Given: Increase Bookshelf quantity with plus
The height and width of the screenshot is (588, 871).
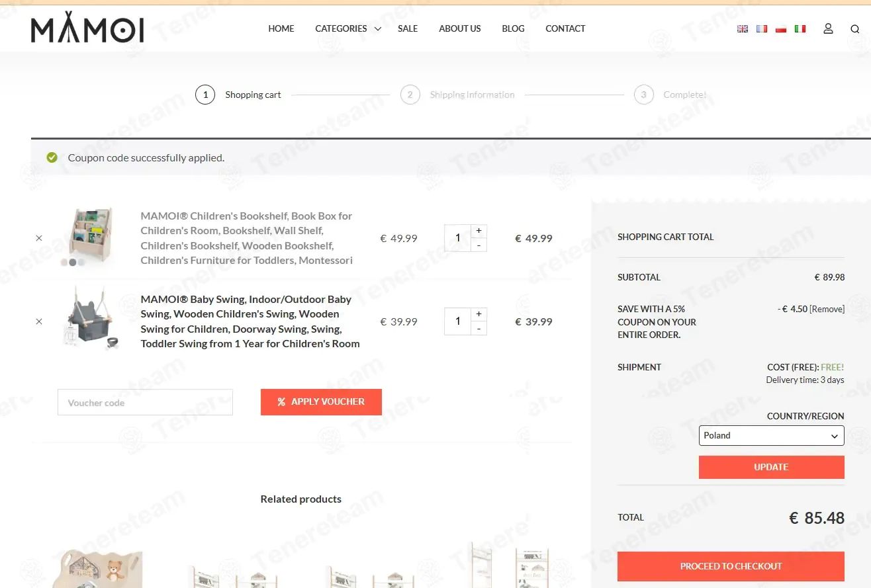Looking at the screenshot, I should coord(479,231).
